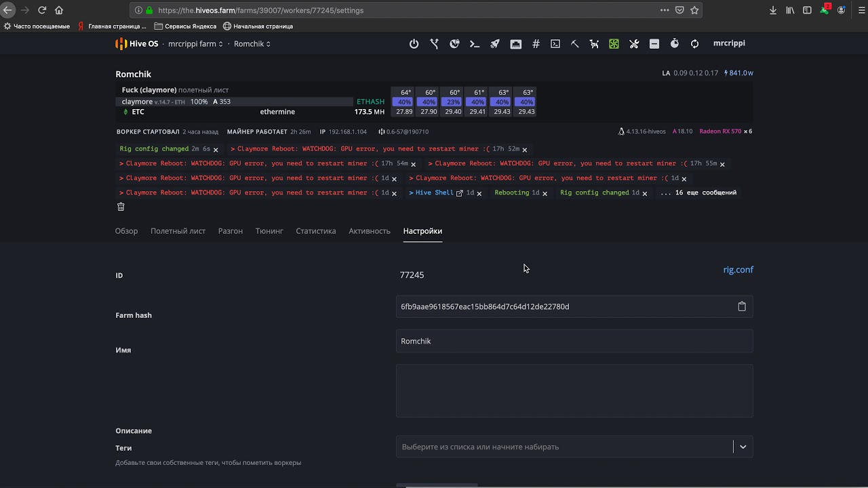The image size is (868, 488).
Task: Click the ethernet port icon
Action: click(516, 43)
